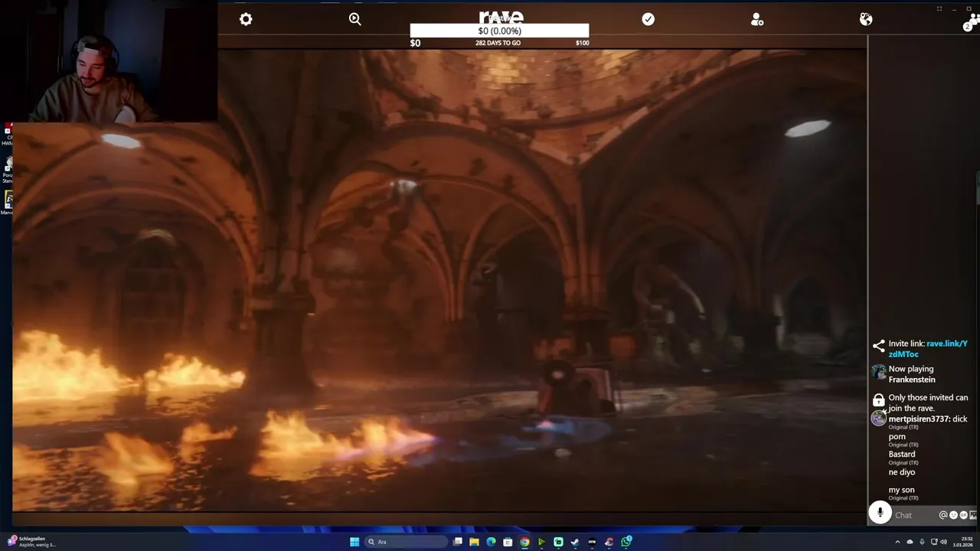Open Task View on the taskbar
Screen dimensions: 980x551
pos(458,542)
